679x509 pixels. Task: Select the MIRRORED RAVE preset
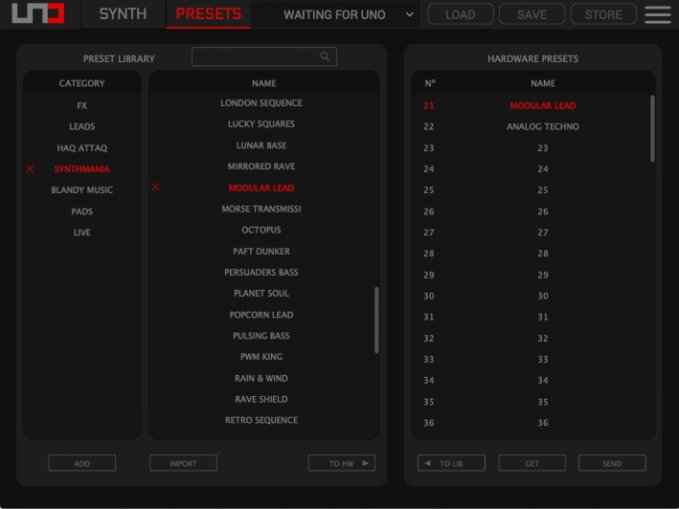coord(261,166)
